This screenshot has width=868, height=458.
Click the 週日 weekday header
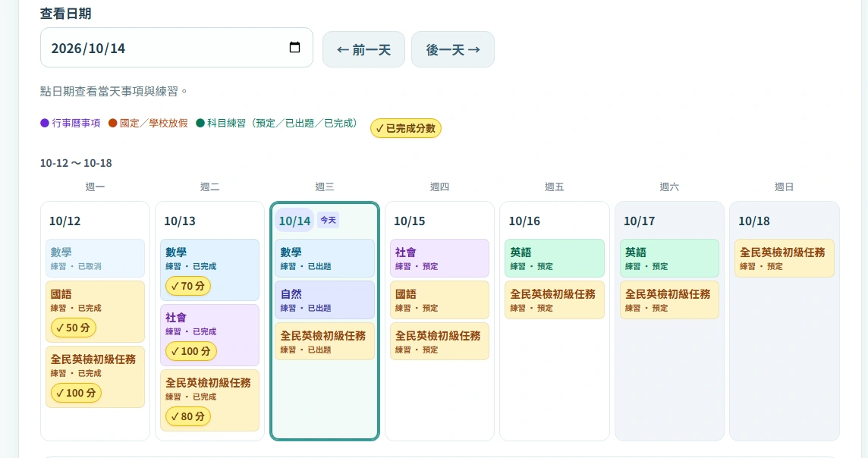click(785, 187)
